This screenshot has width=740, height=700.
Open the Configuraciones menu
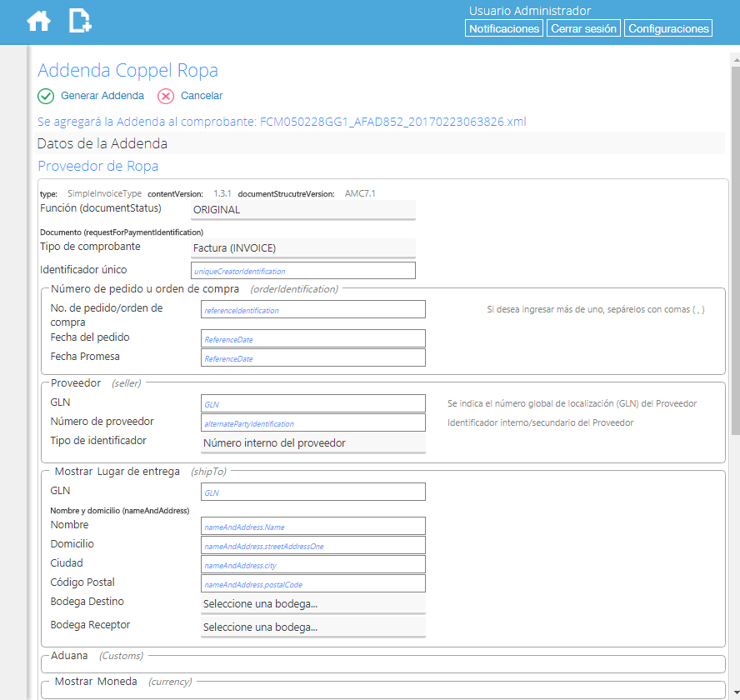click(x=667, y=28)
